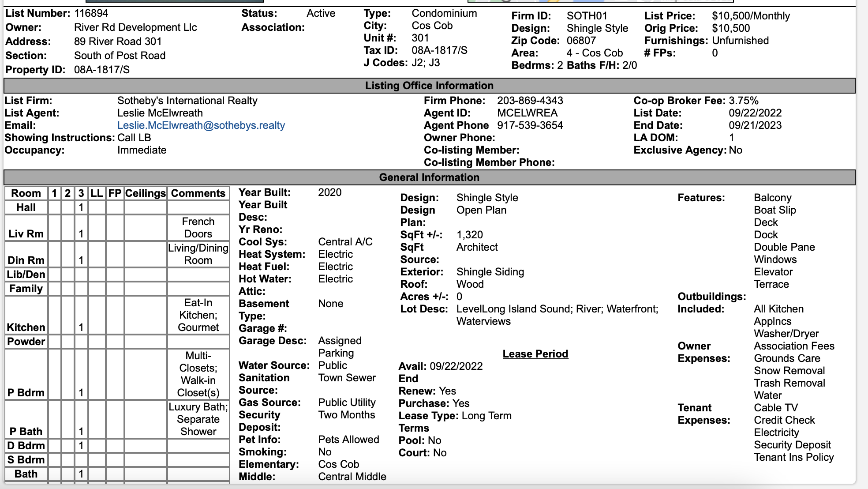Click the Luxury Bath comment cell

click(x=198, y=419)
